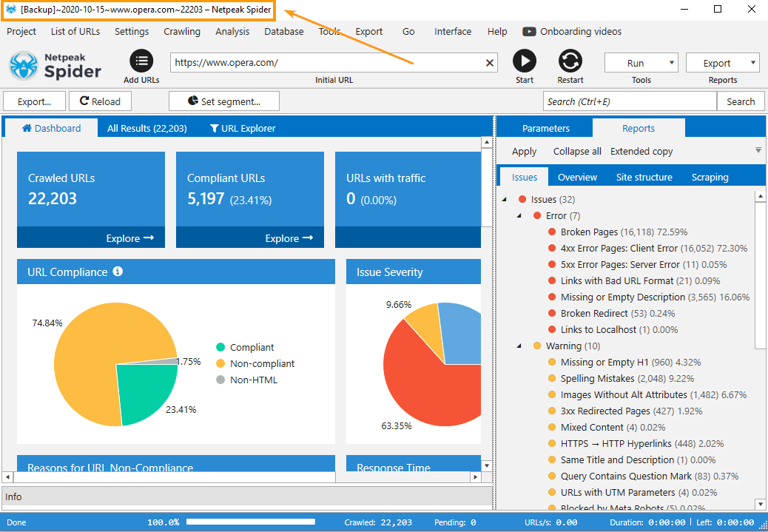Click the Netpeak Spider logo
The image size is (768, 532).
(55, 66)
